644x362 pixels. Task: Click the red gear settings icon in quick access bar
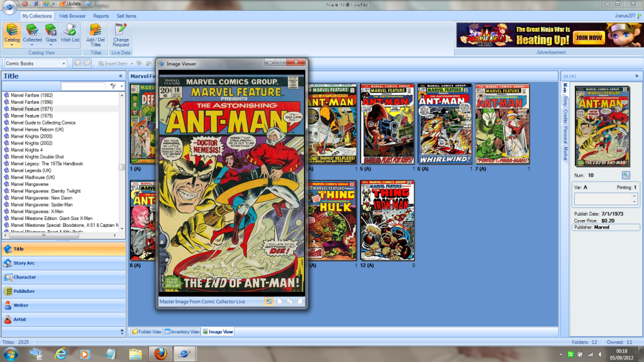pos(25,4)
